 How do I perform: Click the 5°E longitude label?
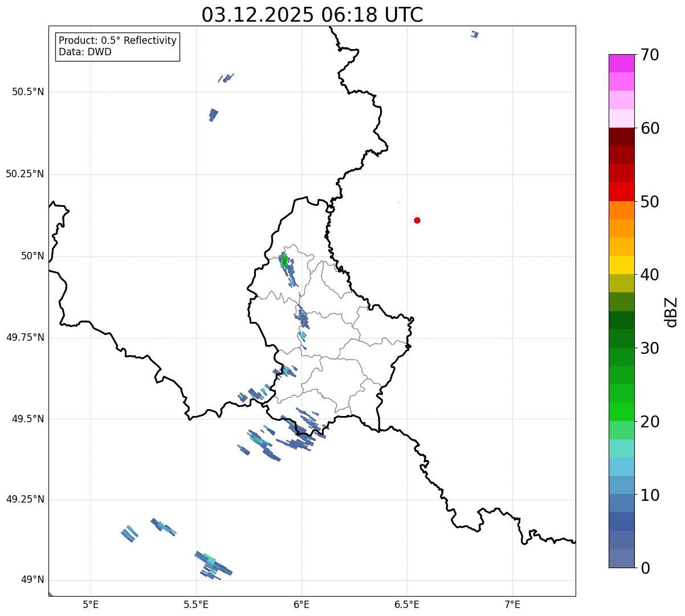pos(91,605)
